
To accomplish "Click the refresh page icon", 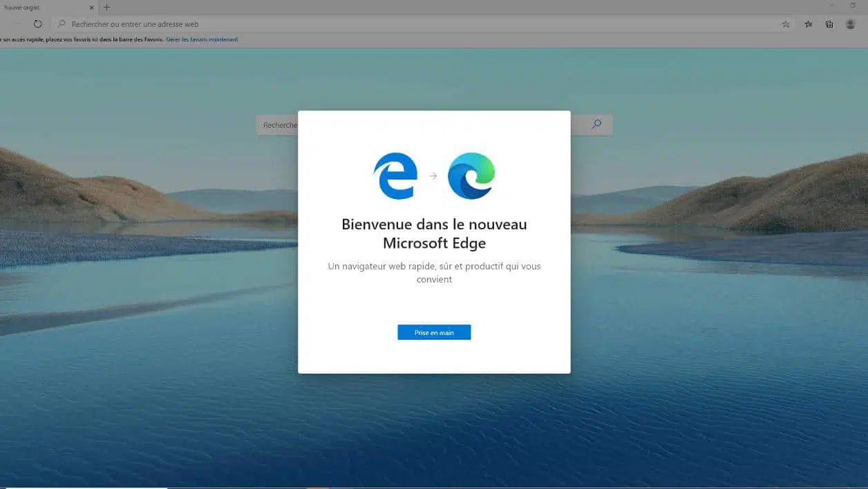I will pyautogui.click(x=38, y=23).
